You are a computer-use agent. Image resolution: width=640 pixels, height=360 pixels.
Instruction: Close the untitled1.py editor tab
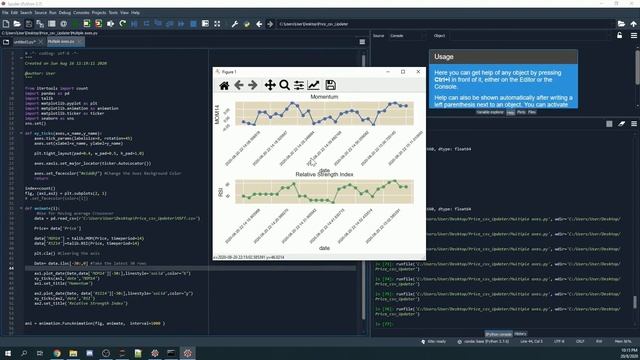pos(40,42)
